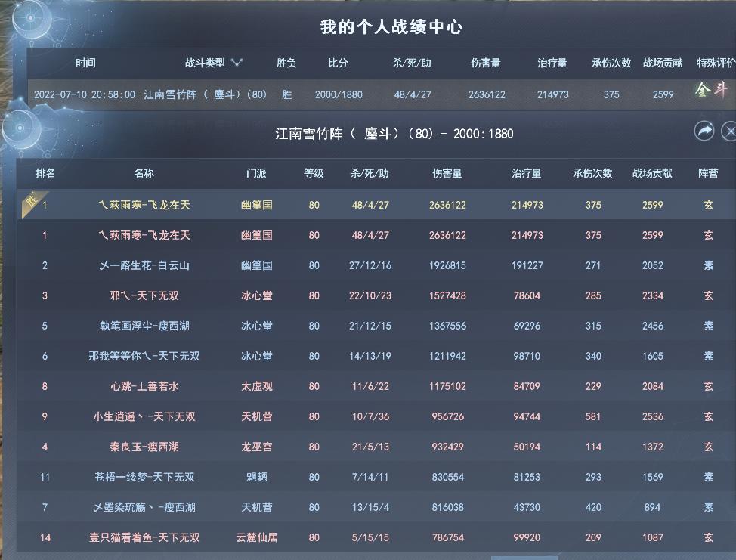The height and width of the screenshot is (560, 736).
Task: Click hit count 420
Action: click(593, 507)
